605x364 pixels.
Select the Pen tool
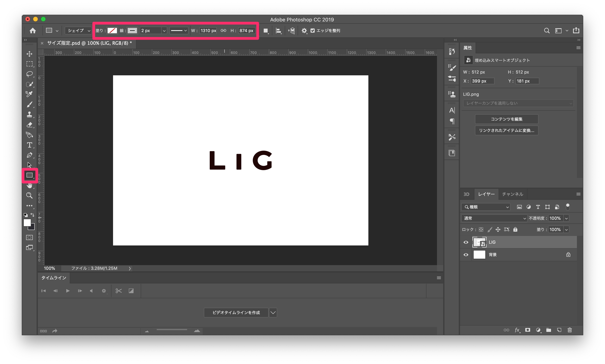point(29,155)
